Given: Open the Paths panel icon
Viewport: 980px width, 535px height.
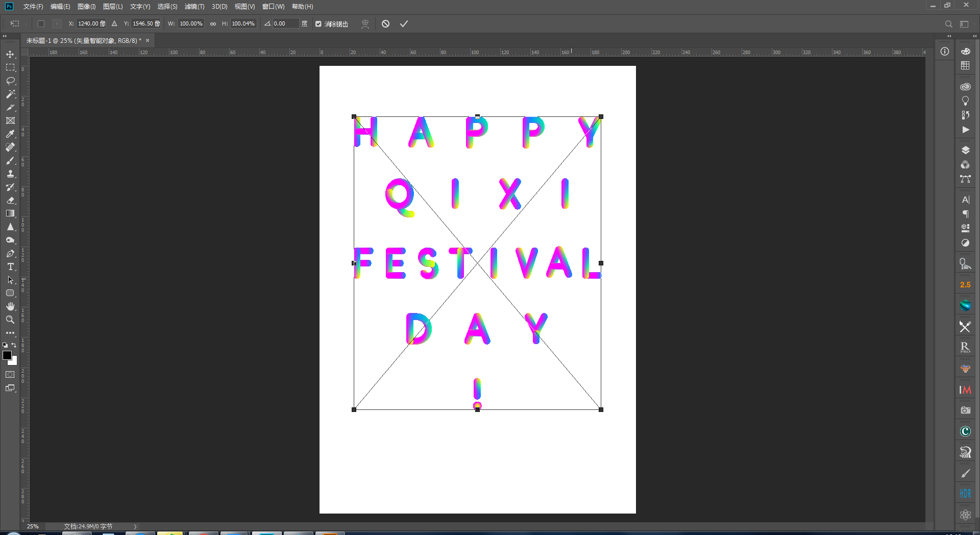Looking at the screenshot, I should pos(965,179).
